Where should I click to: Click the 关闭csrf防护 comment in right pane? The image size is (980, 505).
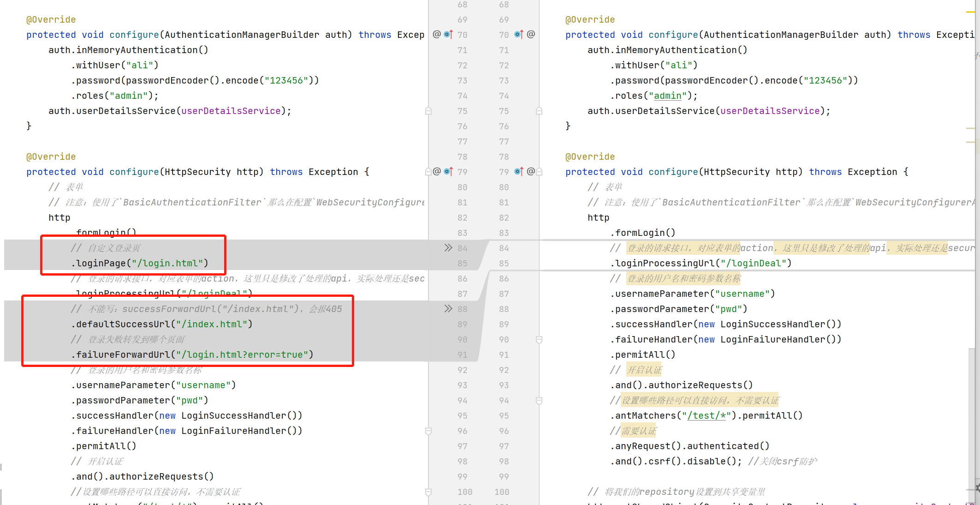[x=783, y=461]
